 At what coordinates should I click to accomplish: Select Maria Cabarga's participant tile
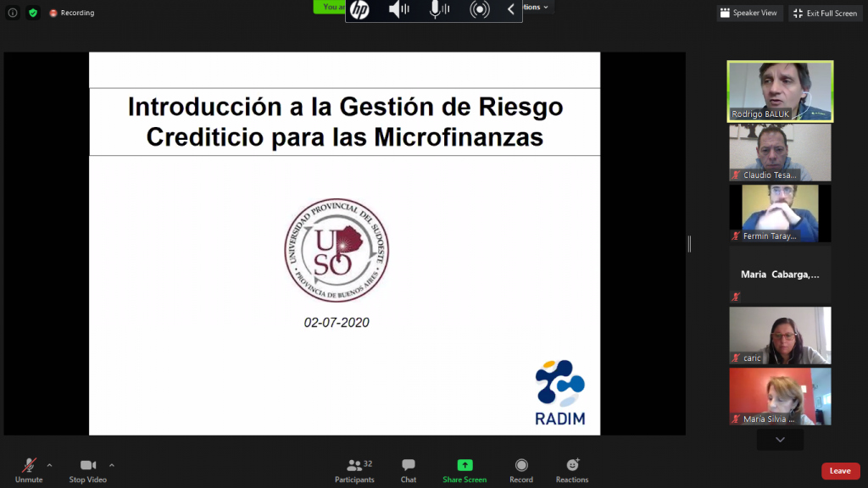(x=780, y=274)
